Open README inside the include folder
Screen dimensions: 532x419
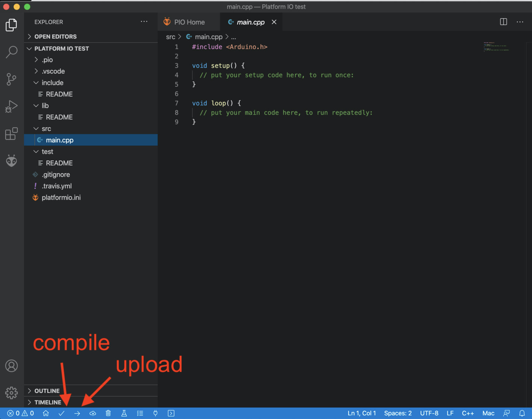coord(91,94)
